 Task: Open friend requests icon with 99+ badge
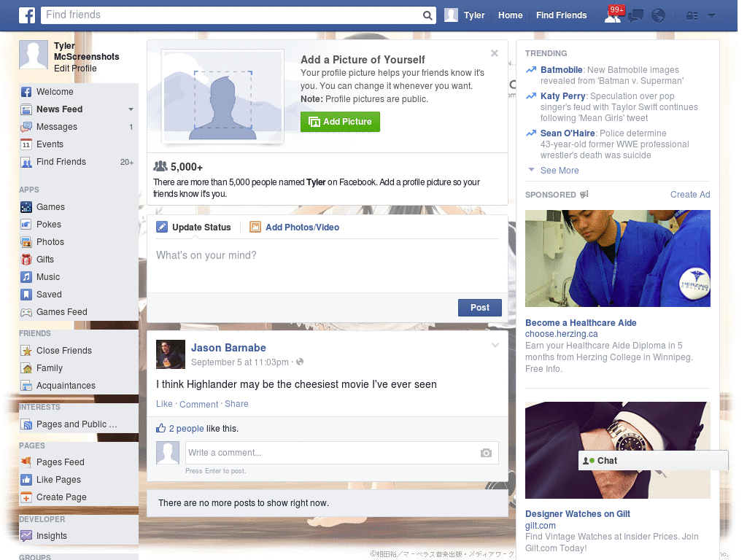[614, 15]
